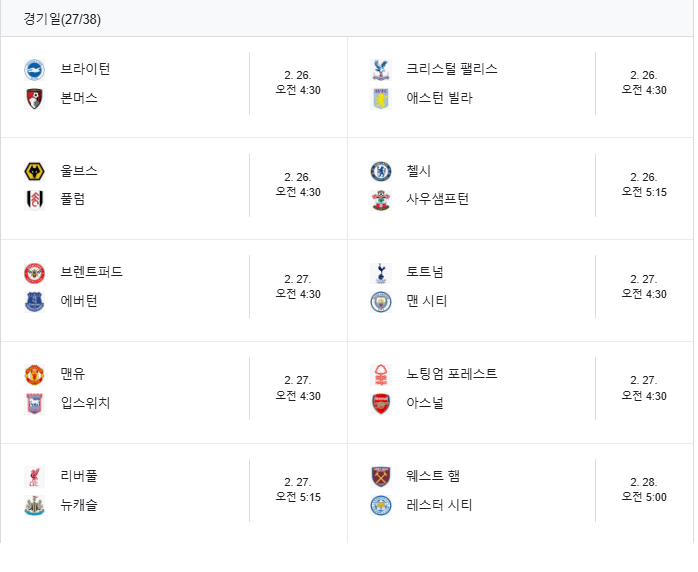Click the 경기일(27/38) matchday header
The image size is (698, 572).
pyautogui.click(x=62, y=19)
